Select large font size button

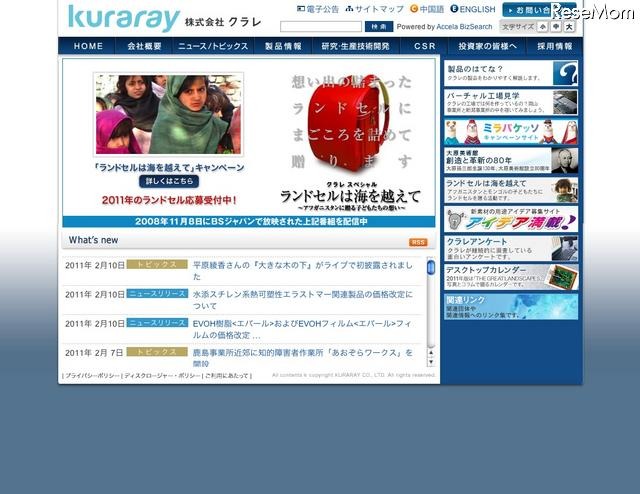569,26
